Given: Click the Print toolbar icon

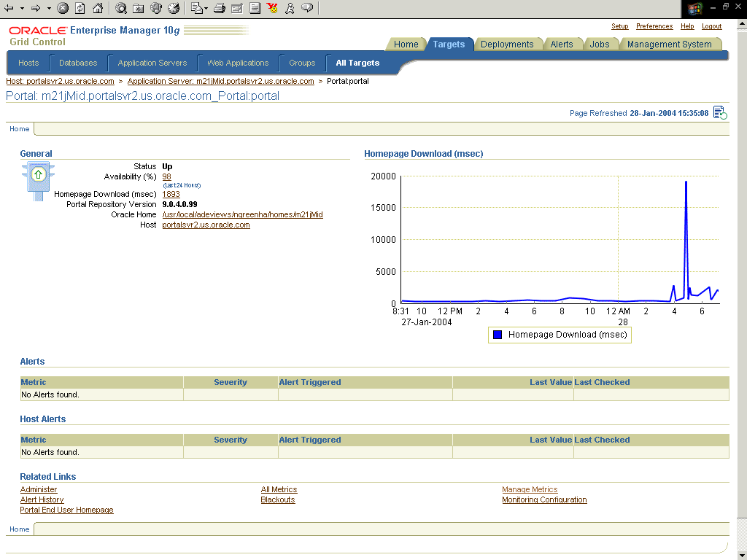Looking at the screenshot, I should click(x=219, y=8).
